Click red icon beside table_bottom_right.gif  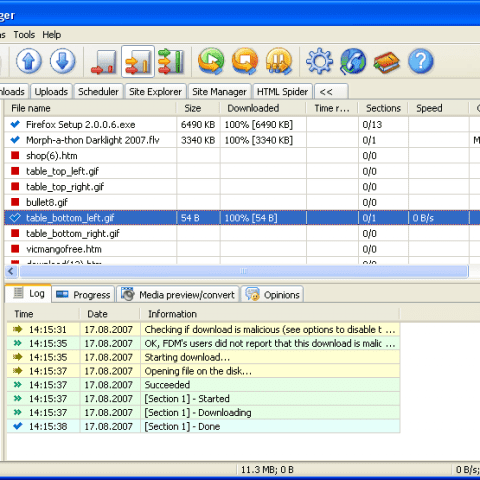pos(15,233)
